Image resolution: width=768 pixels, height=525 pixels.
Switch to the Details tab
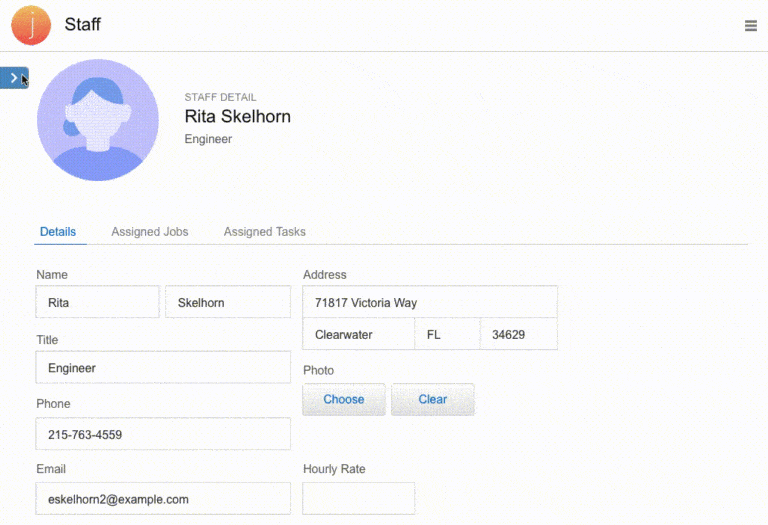tap(58, 232)
